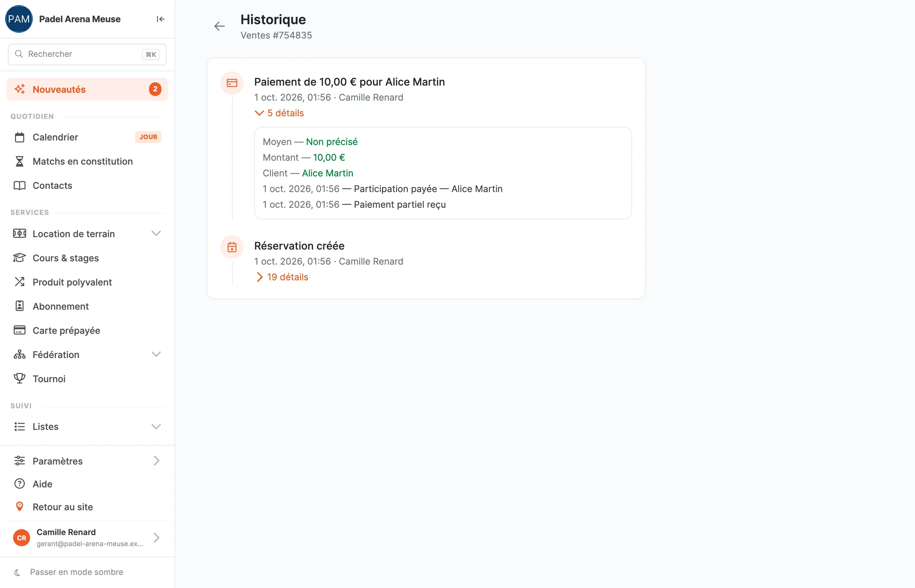
Task: Open the Calendrier menu item
Action: tap(87, 137)
